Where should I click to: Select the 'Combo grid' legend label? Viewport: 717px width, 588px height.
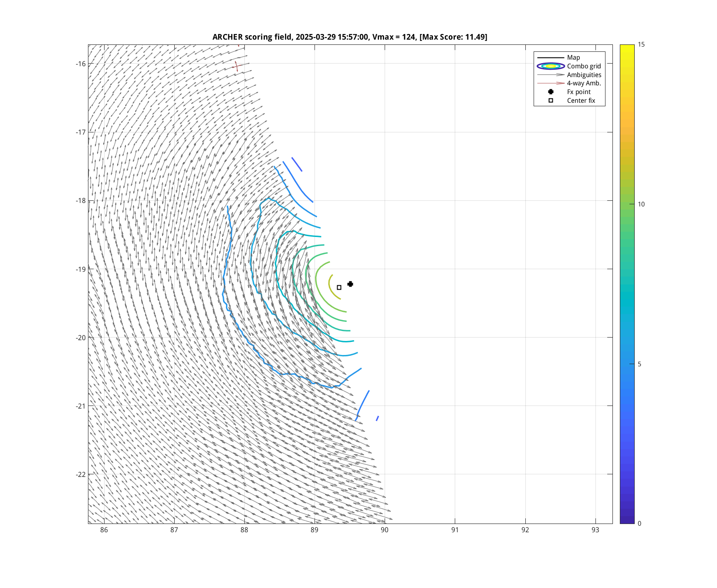point(584,66)
